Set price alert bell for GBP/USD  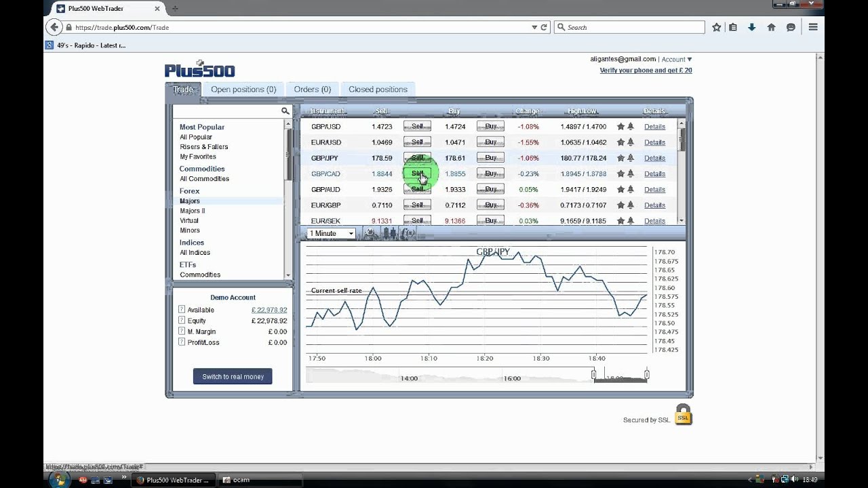631,127
